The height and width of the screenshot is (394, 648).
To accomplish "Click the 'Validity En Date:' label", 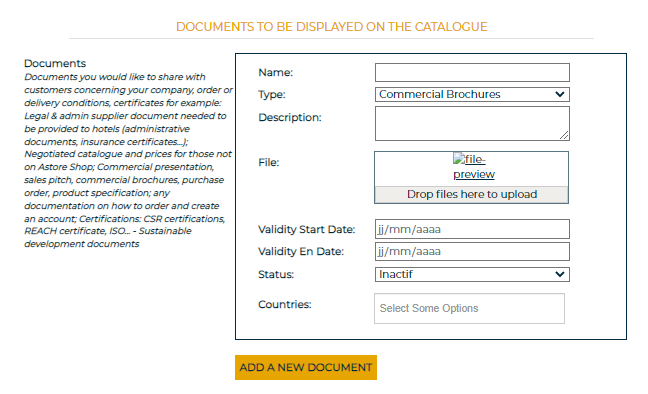I will (301, 251).
